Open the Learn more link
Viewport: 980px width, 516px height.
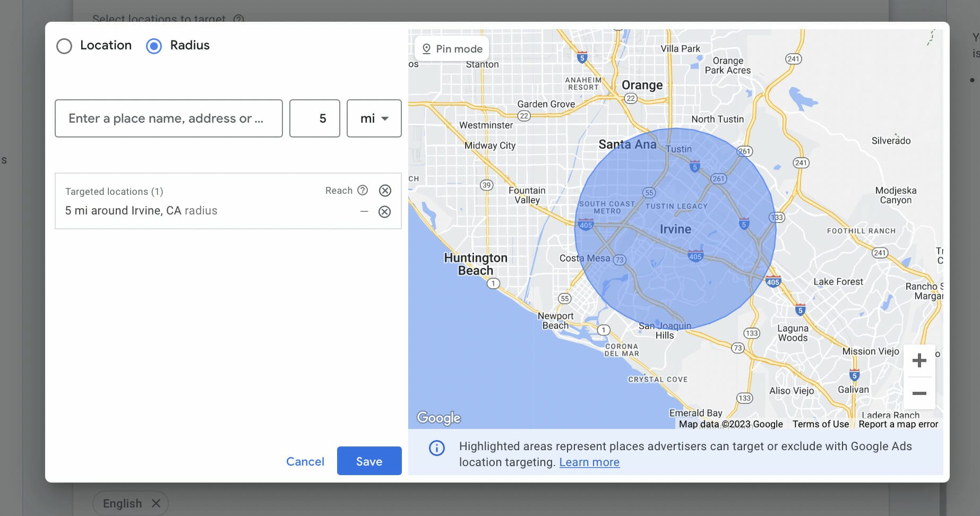[x=589, y=462]
